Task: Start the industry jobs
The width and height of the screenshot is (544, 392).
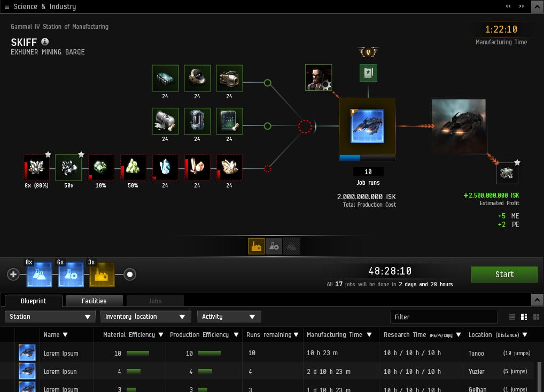Action: [504, 275]
